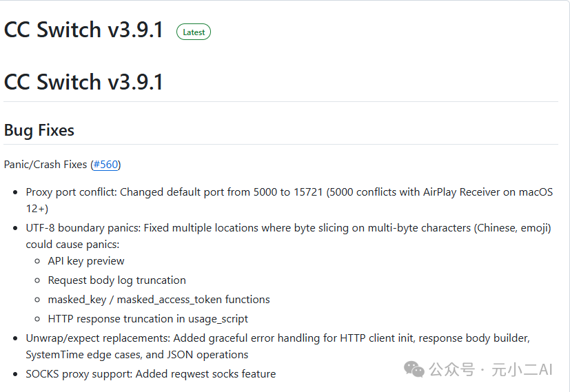Click the solid bullet before Proxy port conflict
The image size is (570, 392).
tap(15, 192)
